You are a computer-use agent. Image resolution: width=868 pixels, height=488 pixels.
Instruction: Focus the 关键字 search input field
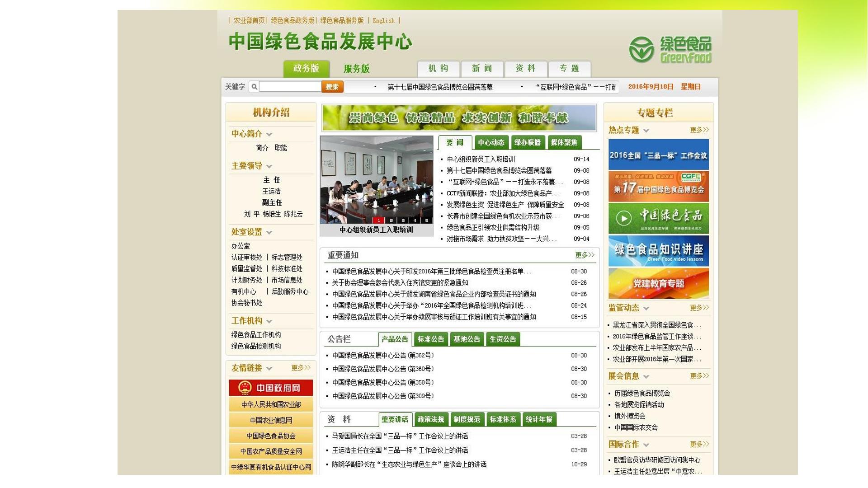pyautogui.click(x=290, y=87)
